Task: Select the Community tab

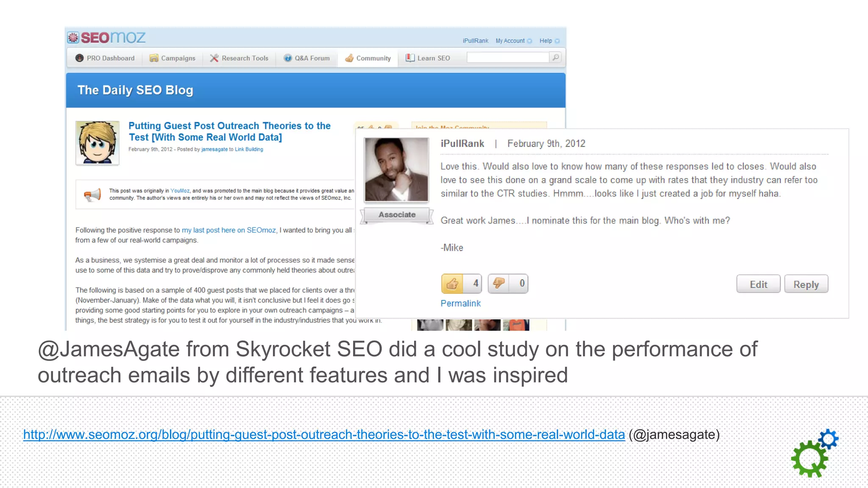Action: pyautogui.click(x=368, y=58)
